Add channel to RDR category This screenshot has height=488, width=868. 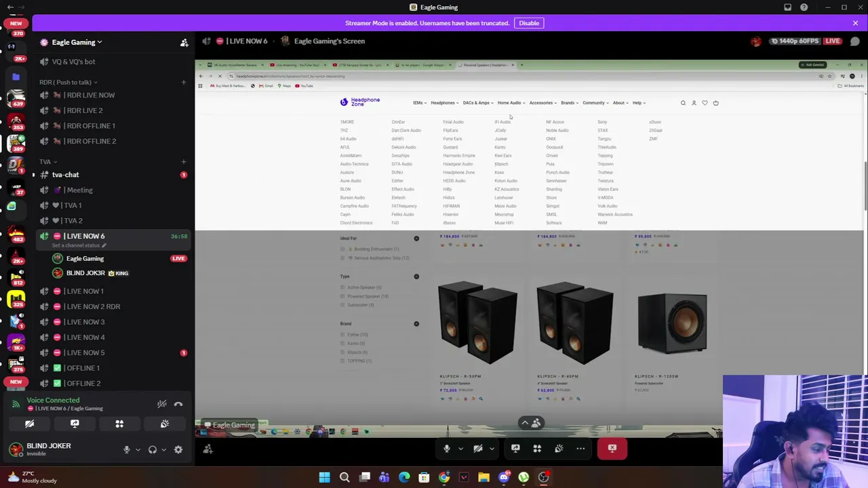tap(183, 82)
